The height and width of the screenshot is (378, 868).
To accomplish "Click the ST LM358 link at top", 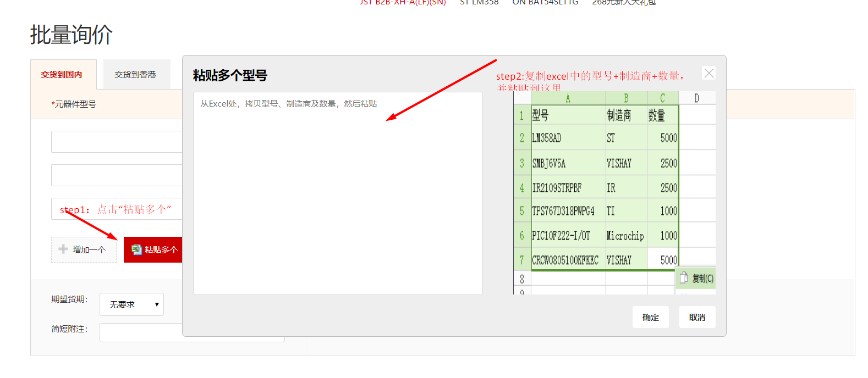I will pos(479,2).
